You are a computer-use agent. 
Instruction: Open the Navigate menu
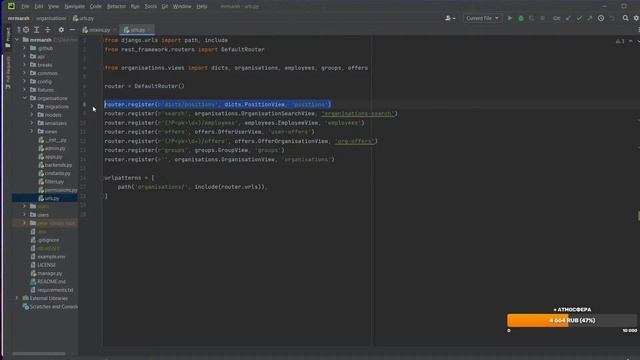pyautogui.click(x=74, y=6)
